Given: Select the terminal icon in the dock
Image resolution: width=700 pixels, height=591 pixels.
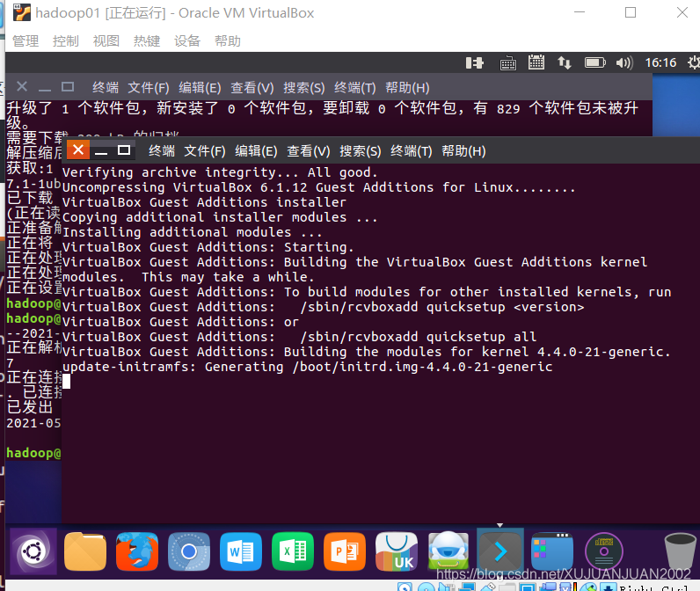Looking at the screenshot, I should click(500, 551).
